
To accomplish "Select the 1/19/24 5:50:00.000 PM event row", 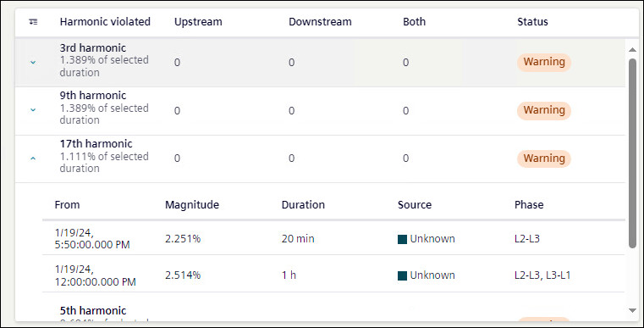I will (x=333, y=239).
